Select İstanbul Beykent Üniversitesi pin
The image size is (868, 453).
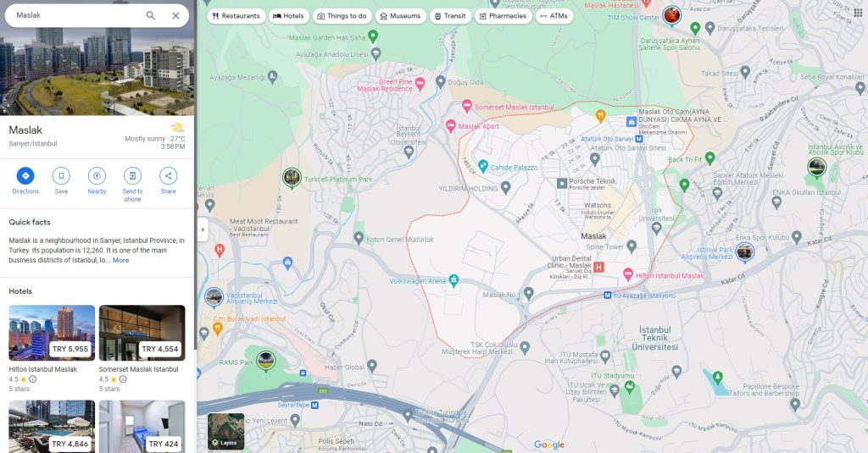coord(409,152)
